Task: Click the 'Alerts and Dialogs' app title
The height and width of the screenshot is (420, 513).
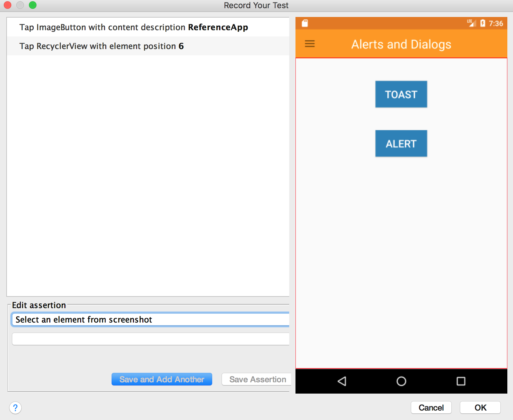Action: tap(401, 44)
